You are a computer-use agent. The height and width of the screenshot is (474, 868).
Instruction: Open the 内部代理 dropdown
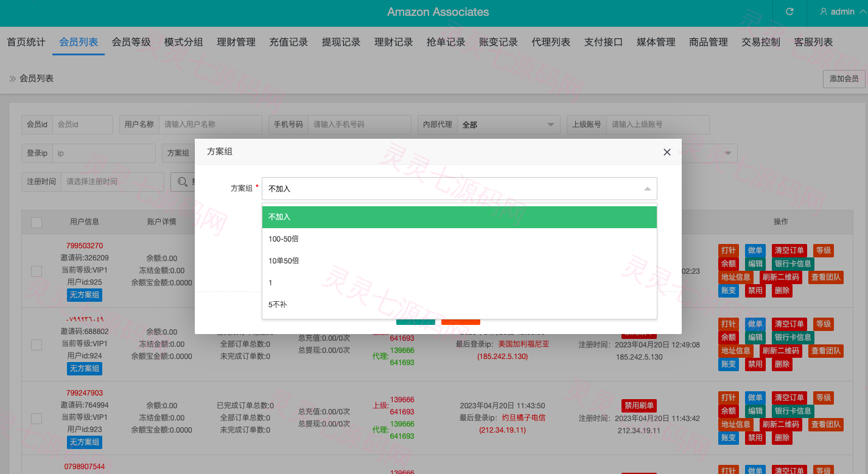coord(509,124)
